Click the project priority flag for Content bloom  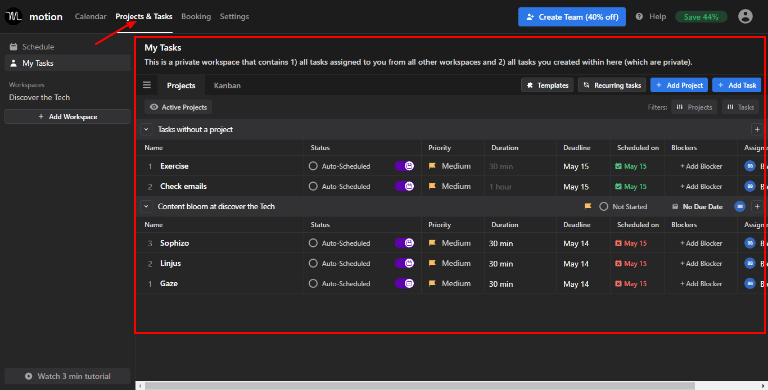[x=588, y=206]
